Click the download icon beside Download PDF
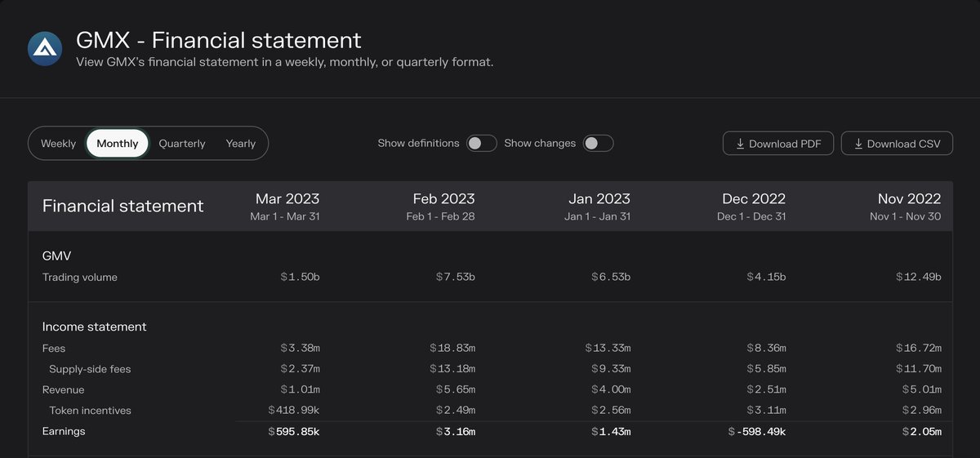This screenshot has height=458, width=980. 740,144
